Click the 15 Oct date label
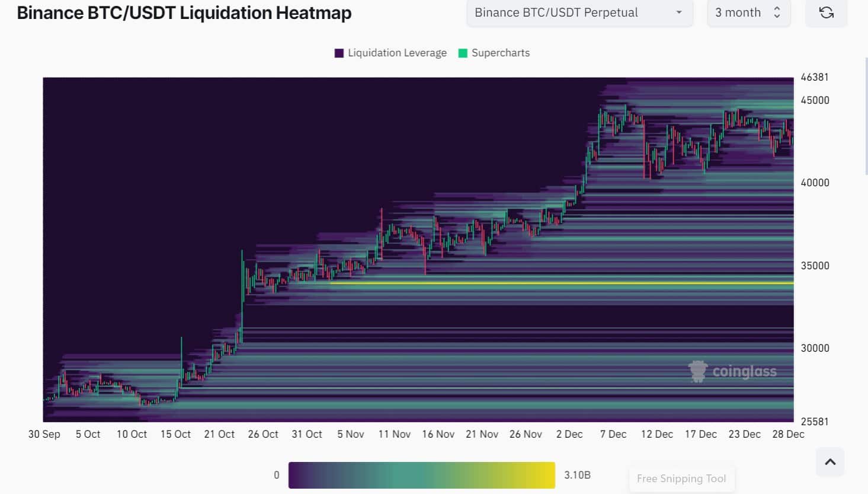868x494 pixels. [175, 434]
